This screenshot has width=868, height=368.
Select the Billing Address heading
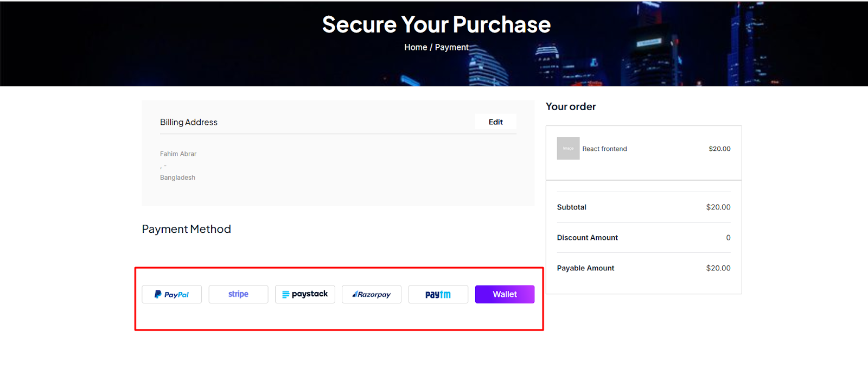click(189, 122)
